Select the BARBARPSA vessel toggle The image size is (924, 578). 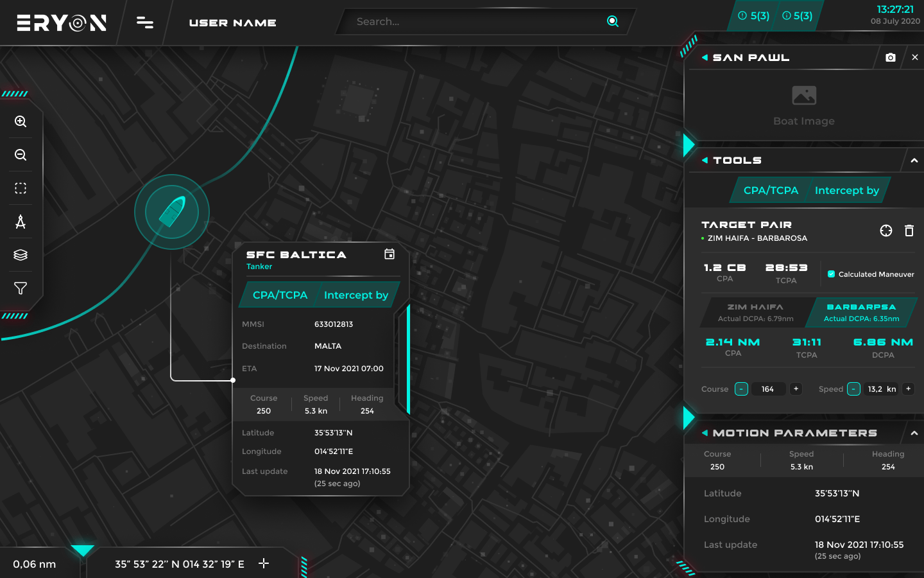[x=860, y=312]
